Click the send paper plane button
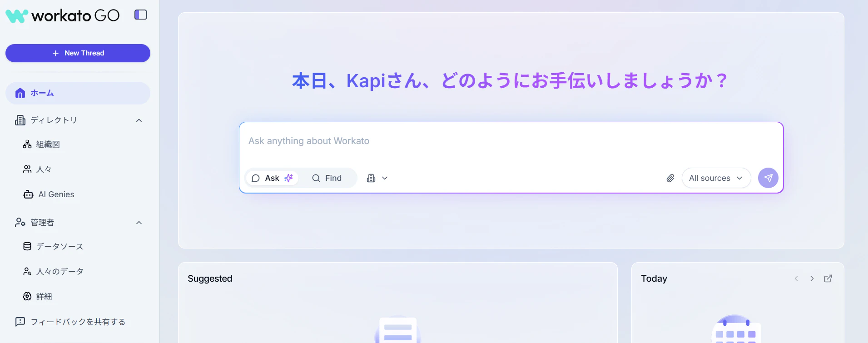Image resolution: width=868 pixels, height=343 pixels. pos(768,178)
